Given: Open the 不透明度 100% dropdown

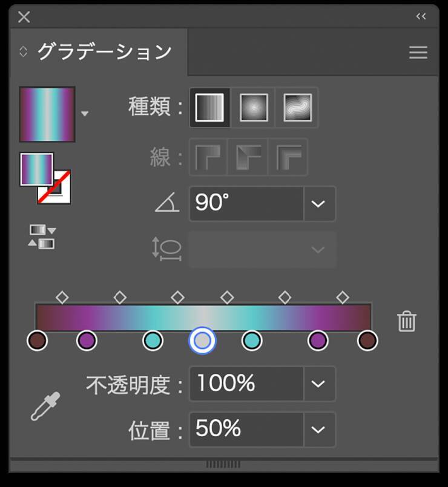Looking at the screenshot, I should [x=318, y=384].
